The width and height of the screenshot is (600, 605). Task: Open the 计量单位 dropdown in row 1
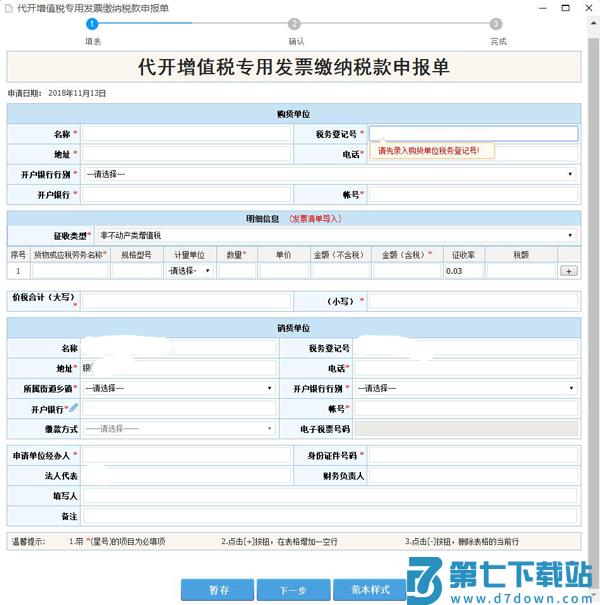[189, 271]
